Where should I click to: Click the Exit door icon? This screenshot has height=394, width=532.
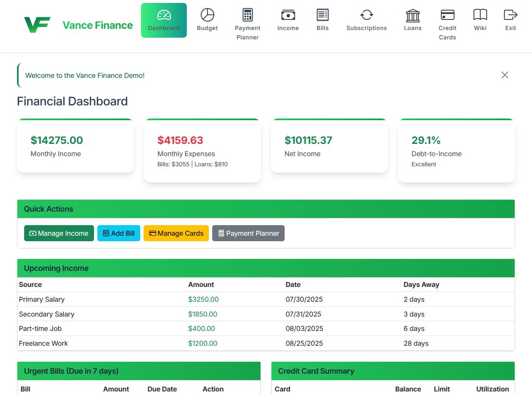(x=510, y=14)
